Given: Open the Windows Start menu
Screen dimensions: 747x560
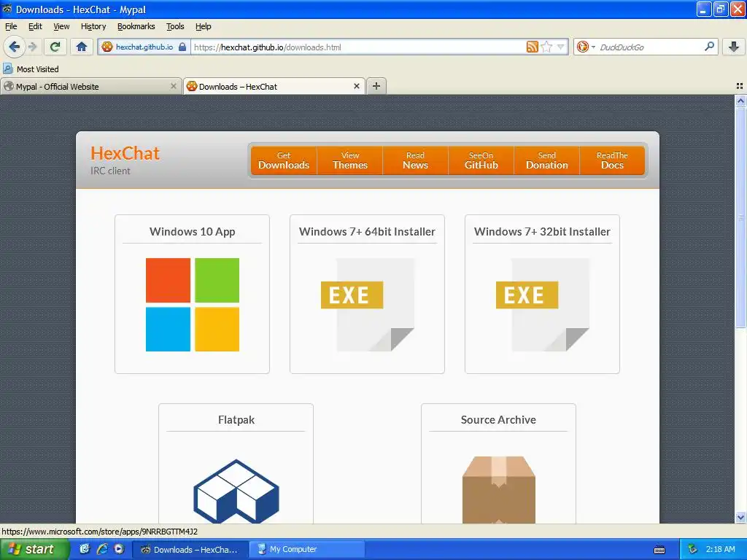Looking at the screenshot, I should coord(34,549).
